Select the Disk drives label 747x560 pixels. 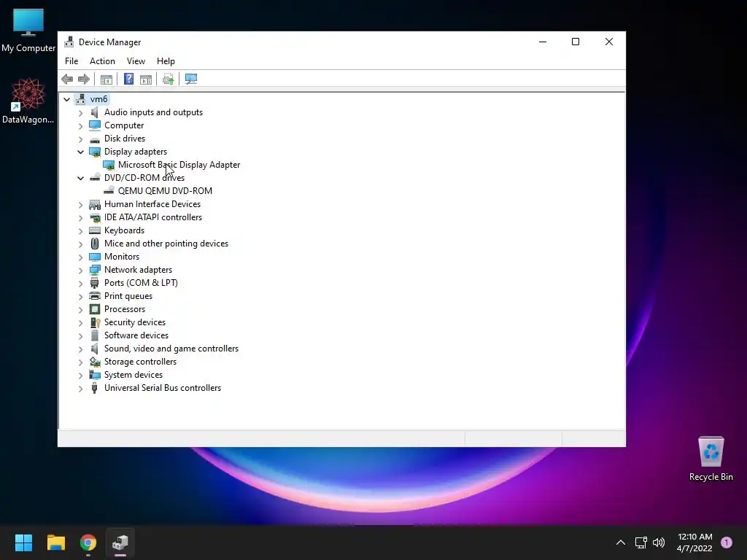125,139
